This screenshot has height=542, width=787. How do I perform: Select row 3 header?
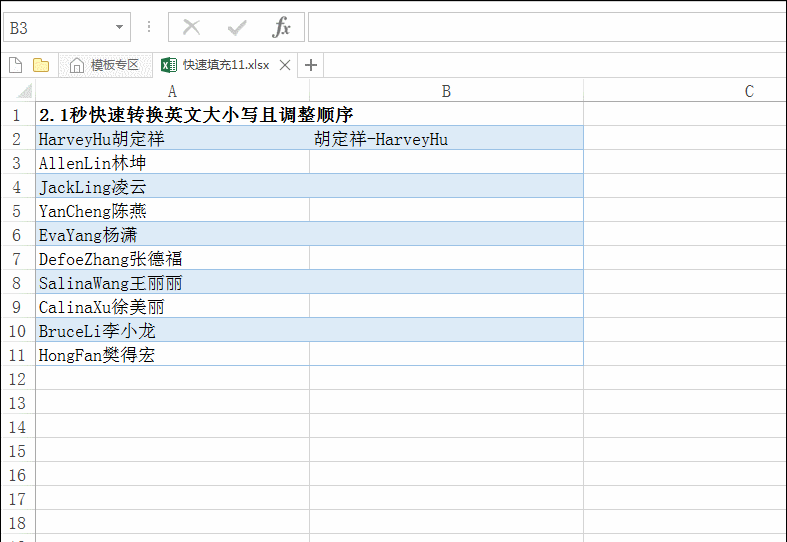pyautogui.click(x=17, y=163)
